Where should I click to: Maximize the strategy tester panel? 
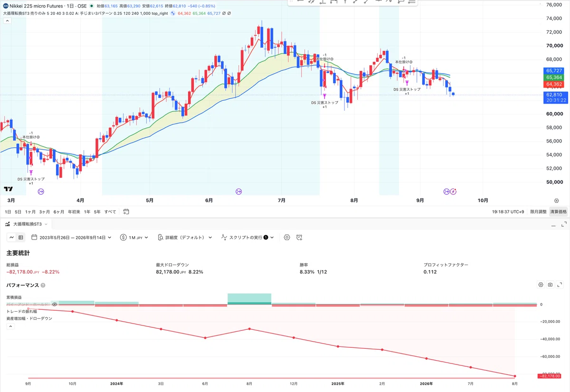tap(564, 223)
